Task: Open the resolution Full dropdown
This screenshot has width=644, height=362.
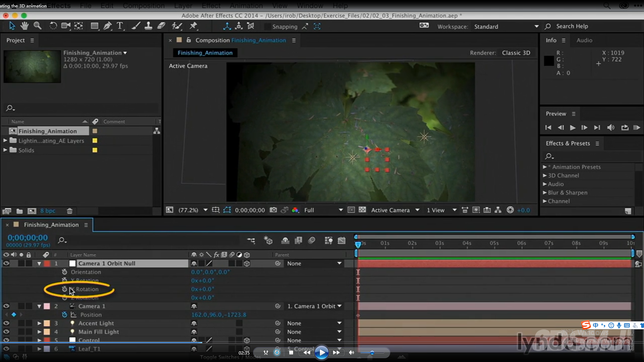Action: click(x=323, y=210)
